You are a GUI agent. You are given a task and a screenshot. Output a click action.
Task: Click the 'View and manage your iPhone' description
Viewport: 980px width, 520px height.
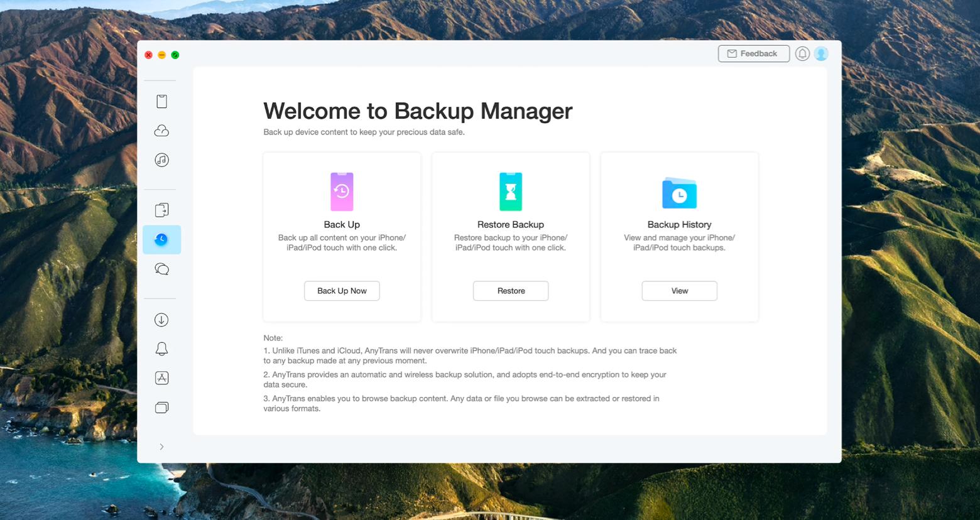click(679, 242)
